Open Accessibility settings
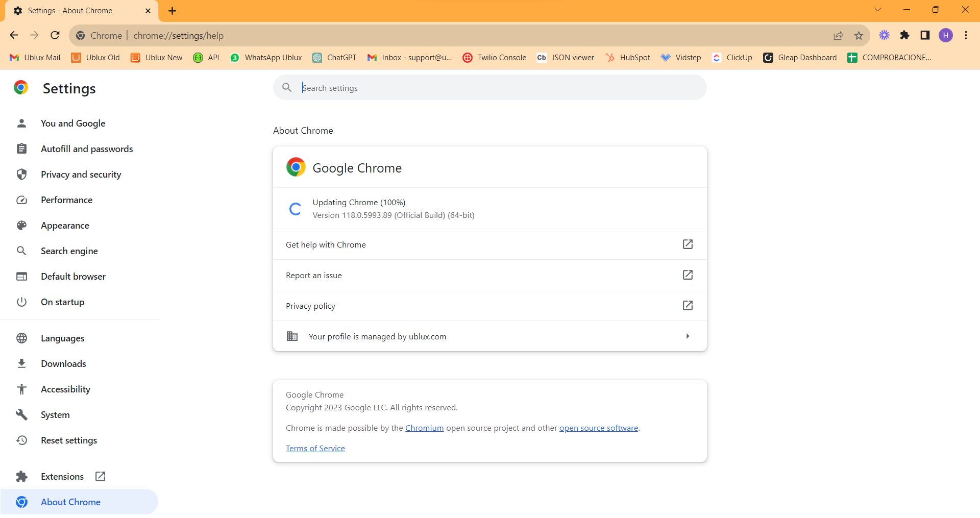 point(65,389)
